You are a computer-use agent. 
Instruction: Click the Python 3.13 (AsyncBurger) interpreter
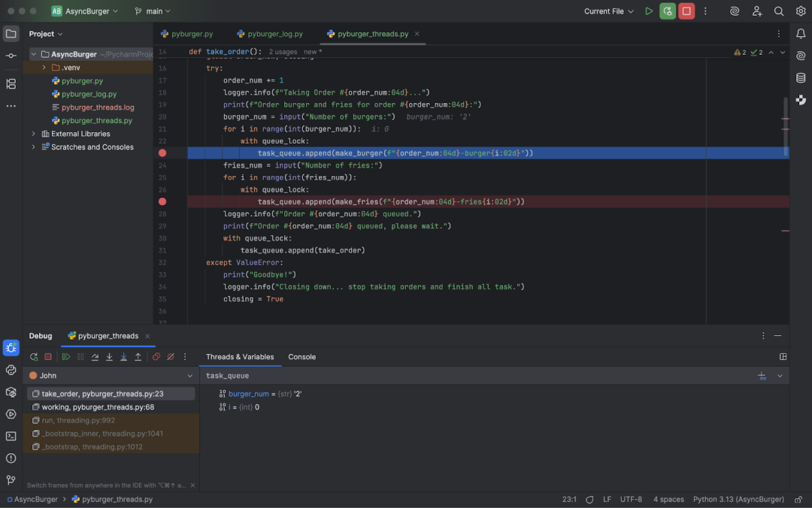click(x=738, y=499)
